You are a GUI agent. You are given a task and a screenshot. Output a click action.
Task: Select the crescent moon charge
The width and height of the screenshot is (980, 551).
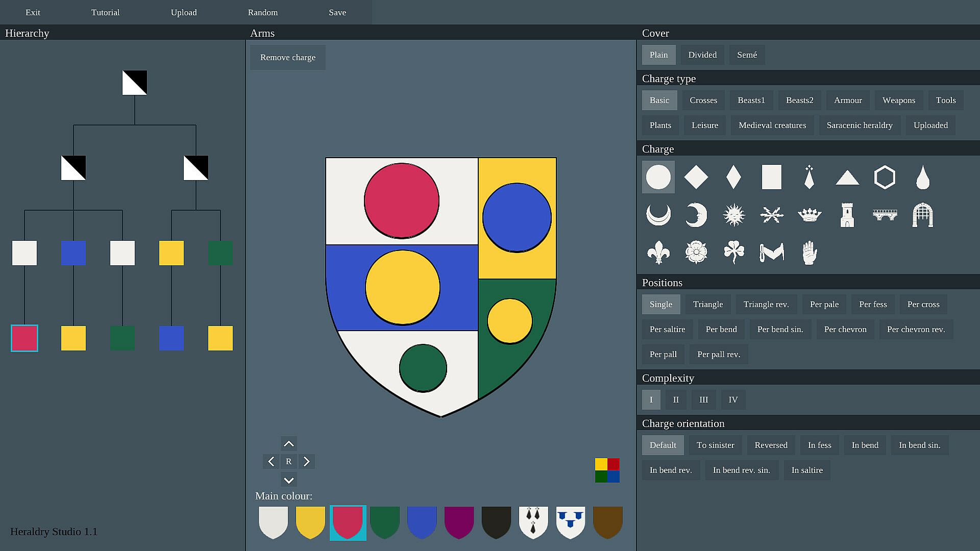(658, 215)
